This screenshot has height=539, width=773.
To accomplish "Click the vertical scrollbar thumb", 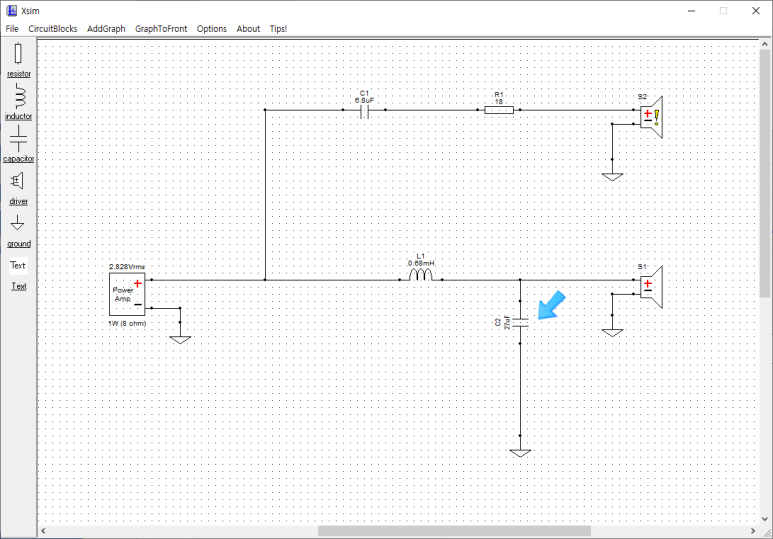I will coord(765,174).
